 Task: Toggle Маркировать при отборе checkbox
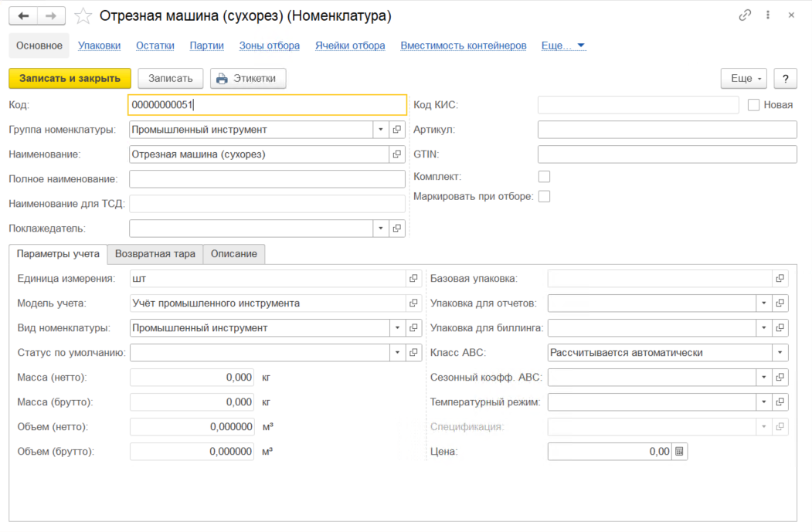[x=545, y=196]
